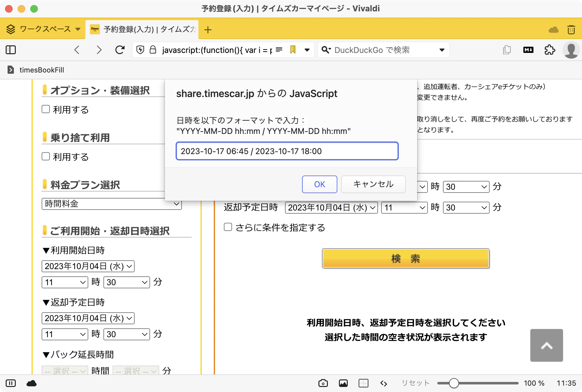
Task: Open the closed tabs trash icon
Action: pyautogui.click(x=571, y=30)
